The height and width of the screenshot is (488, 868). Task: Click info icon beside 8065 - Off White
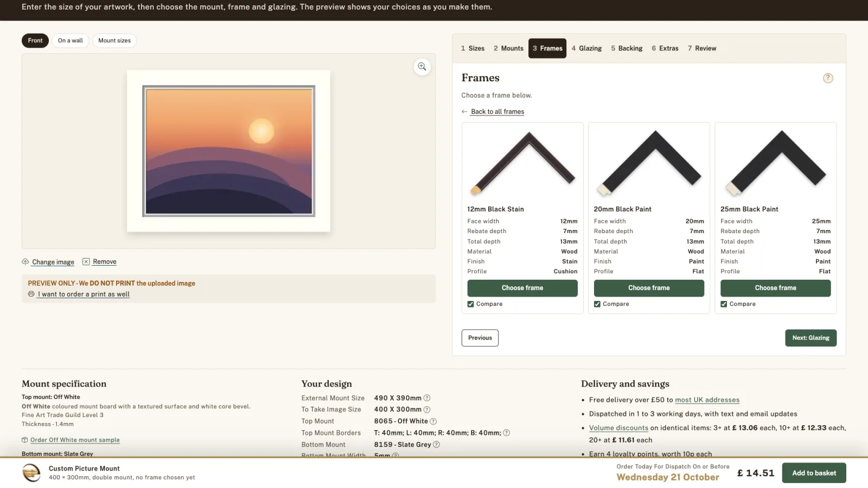click(x=433, y=421)
